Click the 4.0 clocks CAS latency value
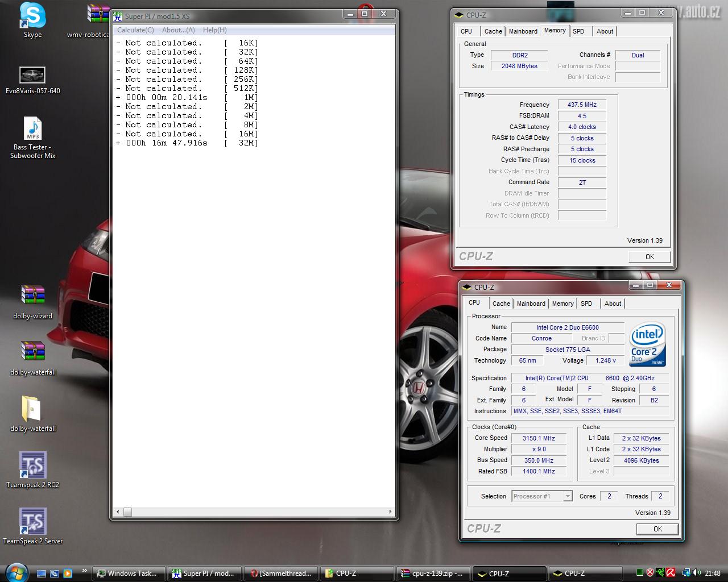This screenshot has width=728, height=582. click(x=582, y=127)
